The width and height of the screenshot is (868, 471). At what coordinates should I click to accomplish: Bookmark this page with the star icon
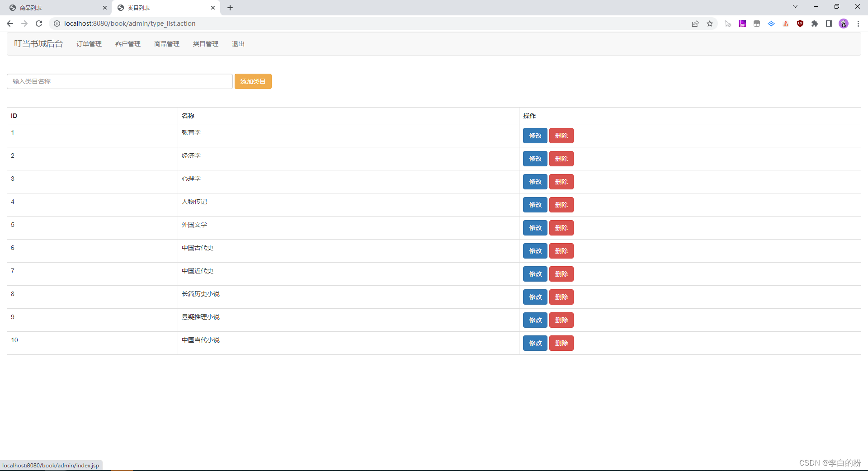(710, 24)
